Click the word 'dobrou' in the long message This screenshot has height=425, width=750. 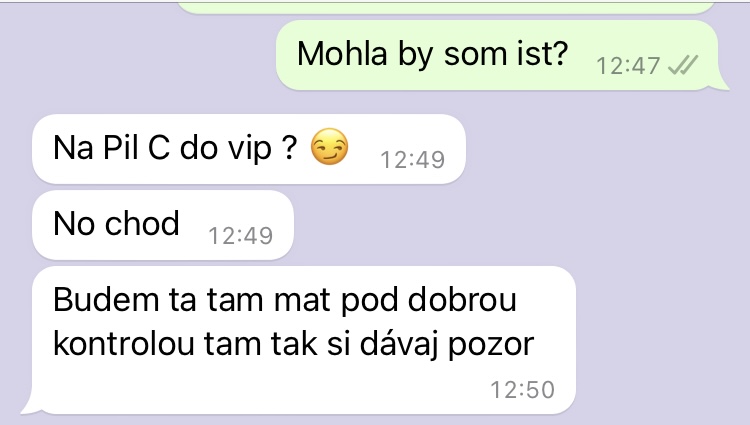click(462, 300)
